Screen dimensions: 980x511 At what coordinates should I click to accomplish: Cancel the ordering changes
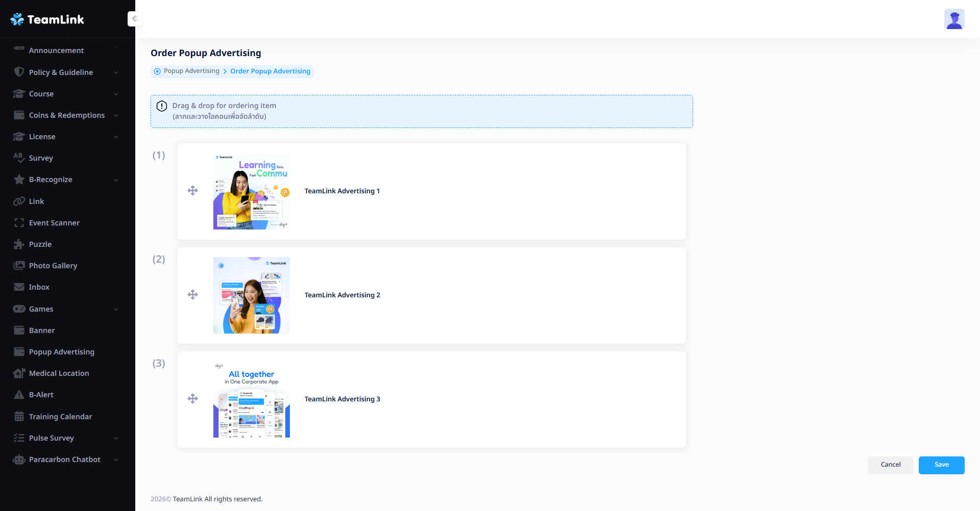[x=890, y=465]
